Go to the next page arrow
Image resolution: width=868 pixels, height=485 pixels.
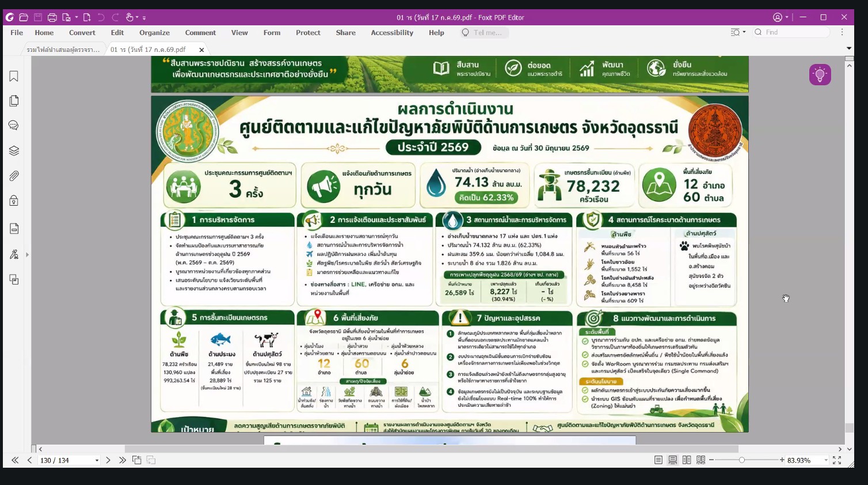[x=108, y=460]
